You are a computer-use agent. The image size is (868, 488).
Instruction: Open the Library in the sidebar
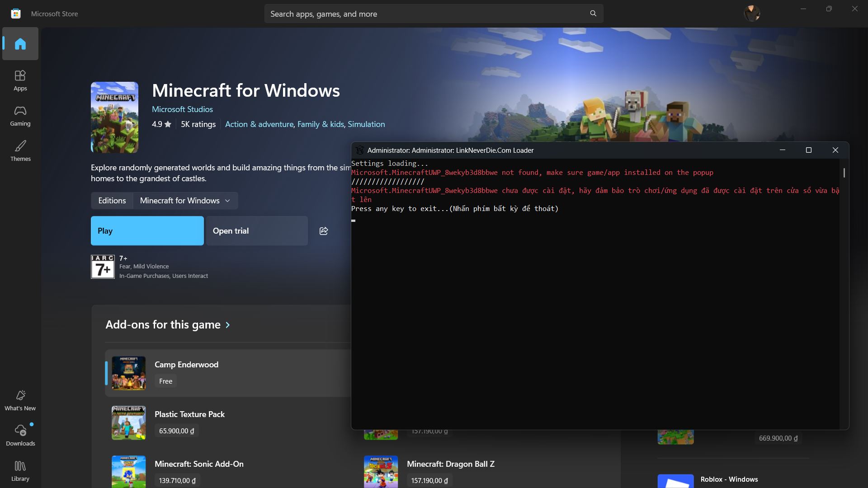20,471
